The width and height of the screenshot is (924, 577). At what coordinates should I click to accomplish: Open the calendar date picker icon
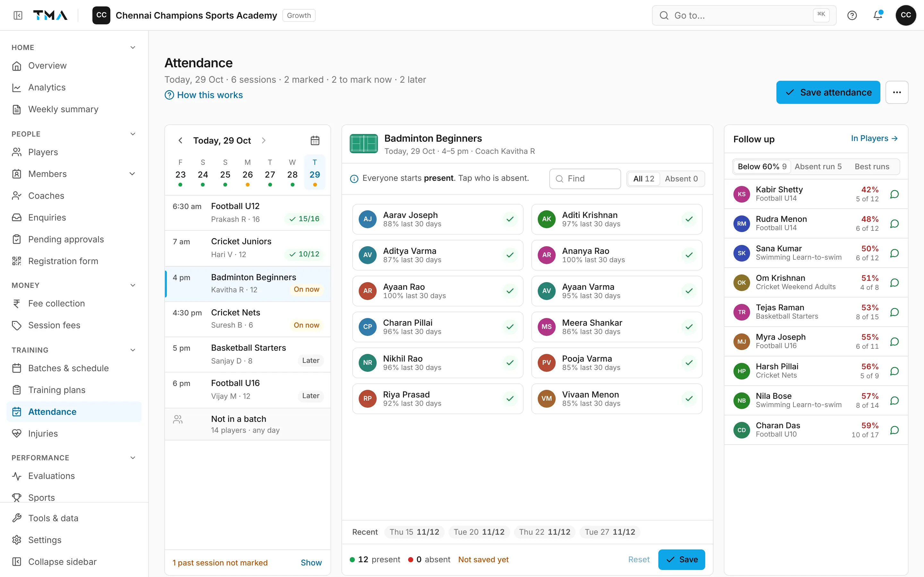tap(315, 140)
